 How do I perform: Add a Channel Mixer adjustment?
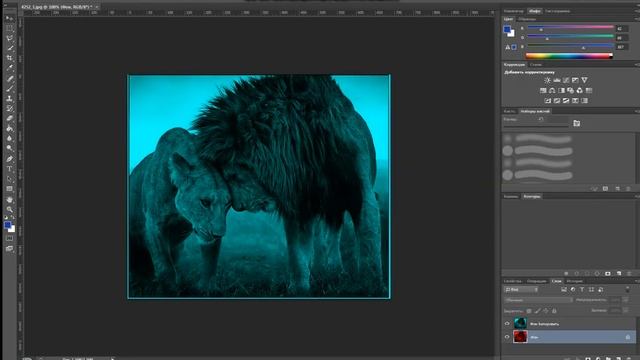pyautogui.click(x=580, y=91)
